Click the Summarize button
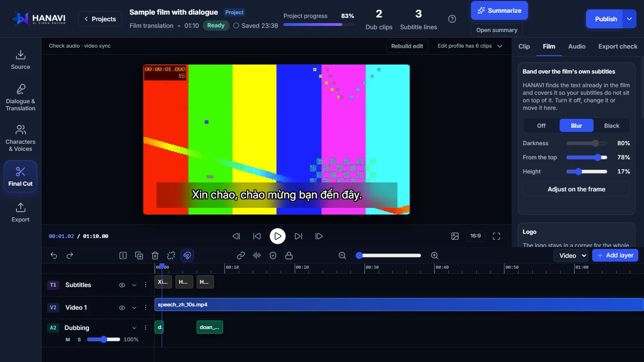Viewport: 644px width, 362px height. tap(499, 10)
